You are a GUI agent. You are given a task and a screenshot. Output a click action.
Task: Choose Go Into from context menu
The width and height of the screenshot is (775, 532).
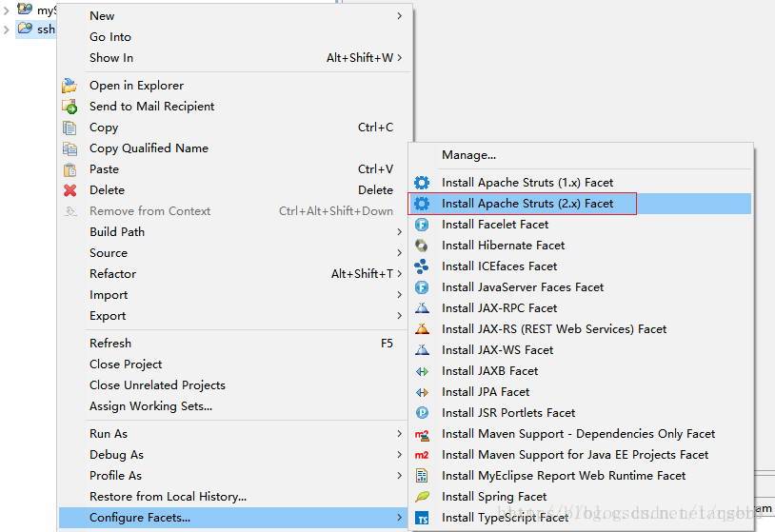click(234, 37)
